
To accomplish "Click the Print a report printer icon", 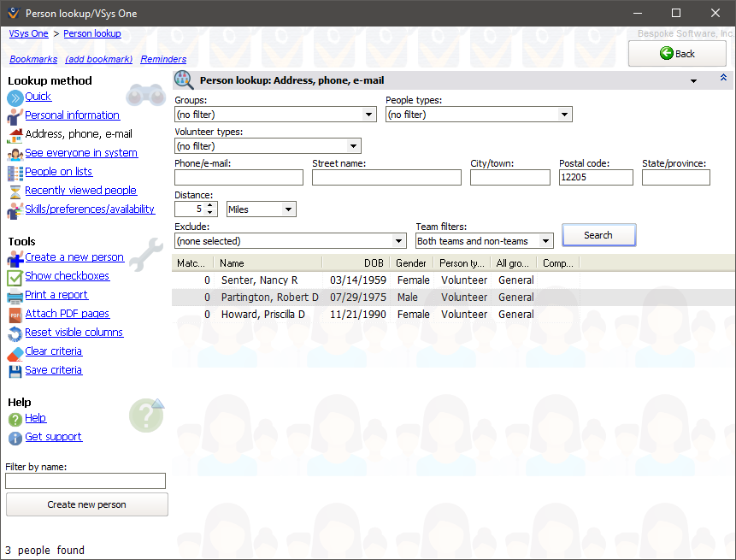I will click(13, 295).
